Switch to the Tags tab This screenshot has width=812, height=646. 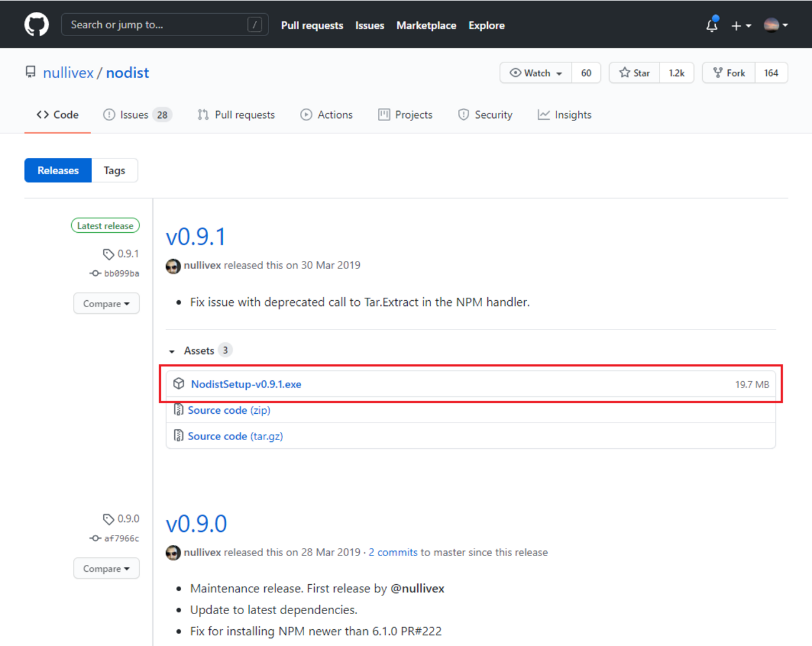114,170
